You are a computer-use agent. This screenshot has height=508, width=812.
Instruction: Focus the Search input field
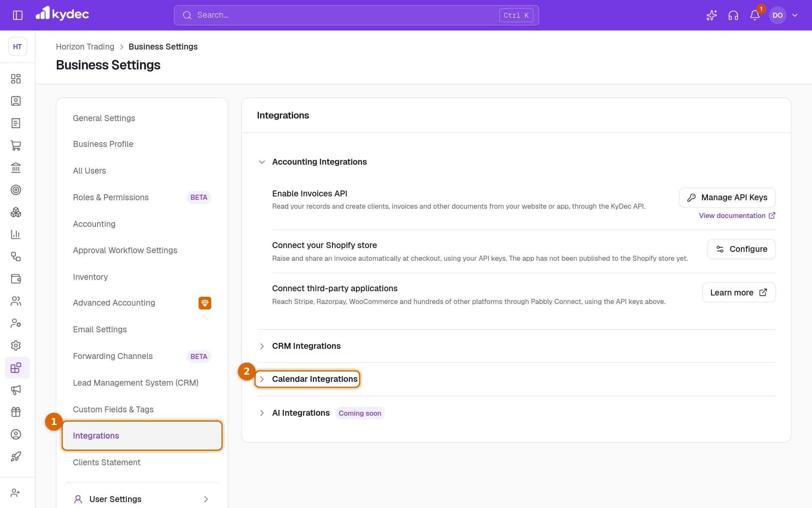(x=356, y=15)
